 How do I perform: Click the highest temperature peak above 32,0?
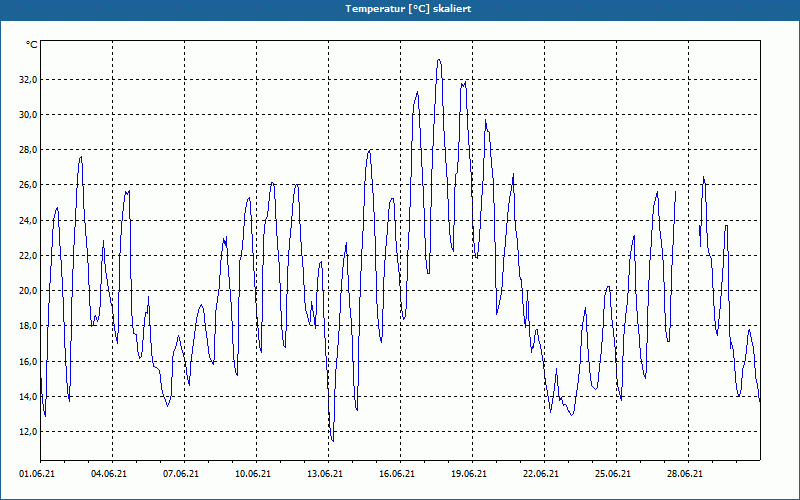[x=439, y=60]
